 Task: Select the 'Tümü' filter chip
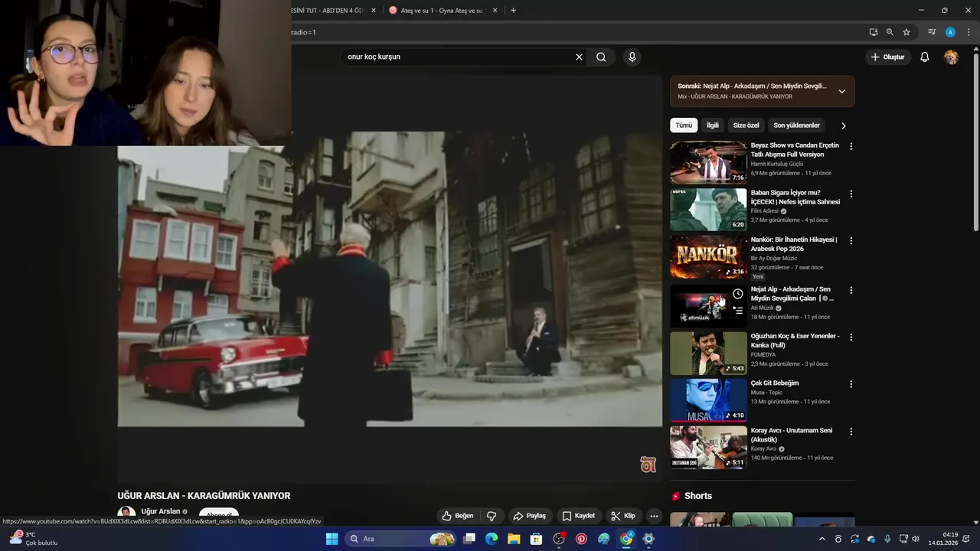684,126
